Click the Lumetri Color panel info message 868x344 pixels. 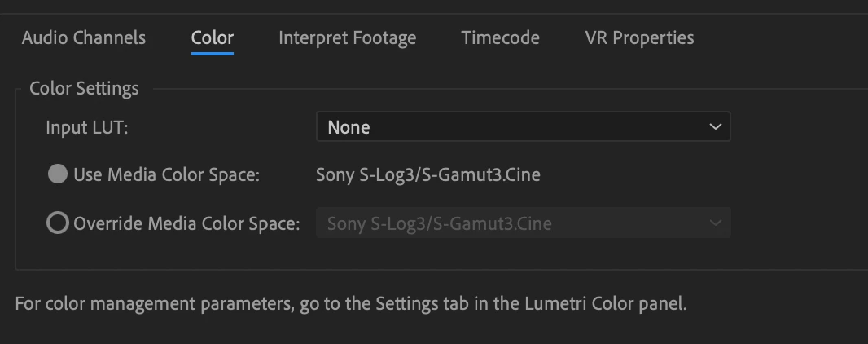tap(351, 305)
